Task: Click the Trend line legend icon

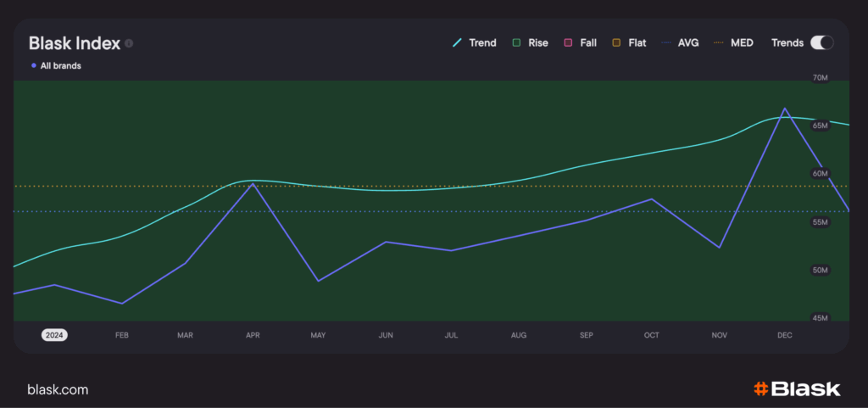Action: pos(458,42)
